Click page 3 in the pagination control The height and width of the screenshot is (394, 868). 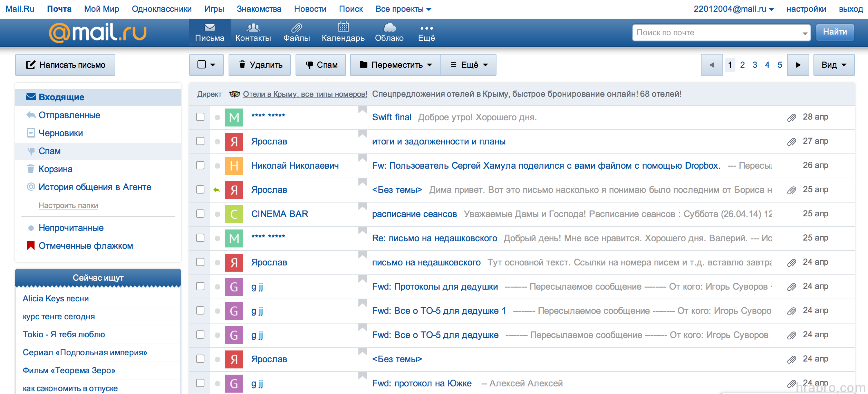[x=754, y=65]
